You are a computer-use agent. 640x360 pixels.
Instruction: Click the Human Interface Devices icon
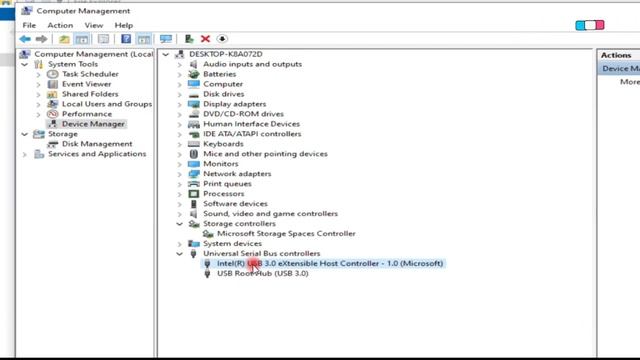tap(193, 124)
